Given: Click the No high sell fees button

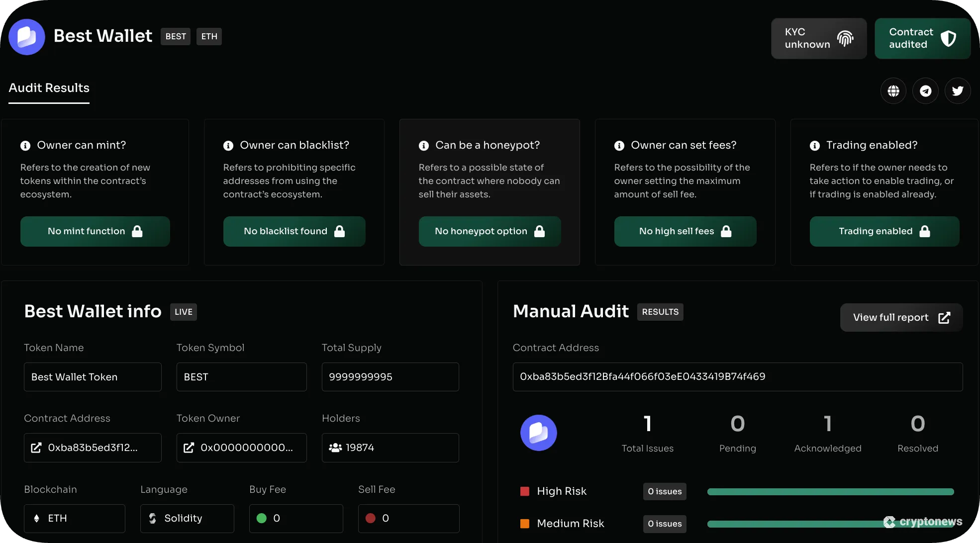Looking at the screenshot, I should tap(685, 231).
